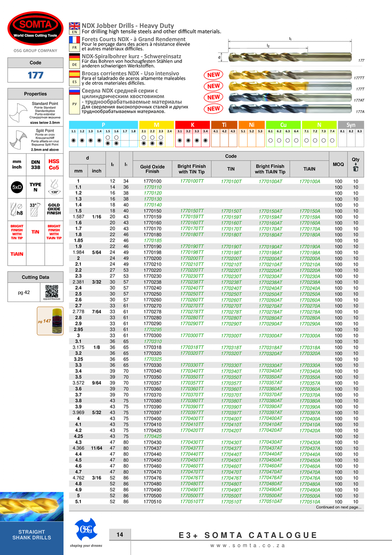Select the German flag DE language icon
The height and width of the screenshot is (555, 392).
74,61
